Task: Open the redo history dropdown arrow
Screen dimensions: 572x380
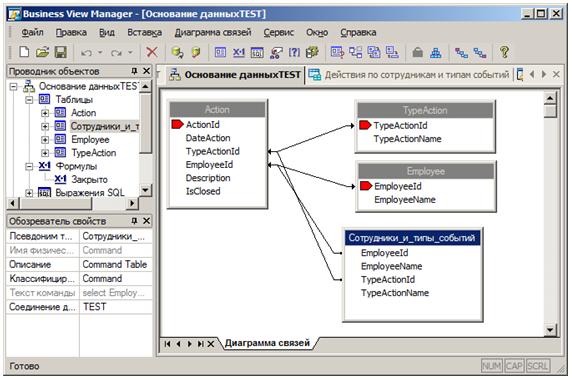Action: (130, 53)
